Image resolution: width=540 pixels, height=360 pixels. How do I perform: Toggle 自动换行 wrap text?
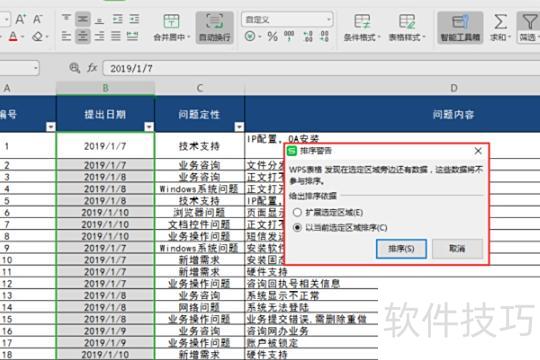pyautogui.click(x=215, y=28)
